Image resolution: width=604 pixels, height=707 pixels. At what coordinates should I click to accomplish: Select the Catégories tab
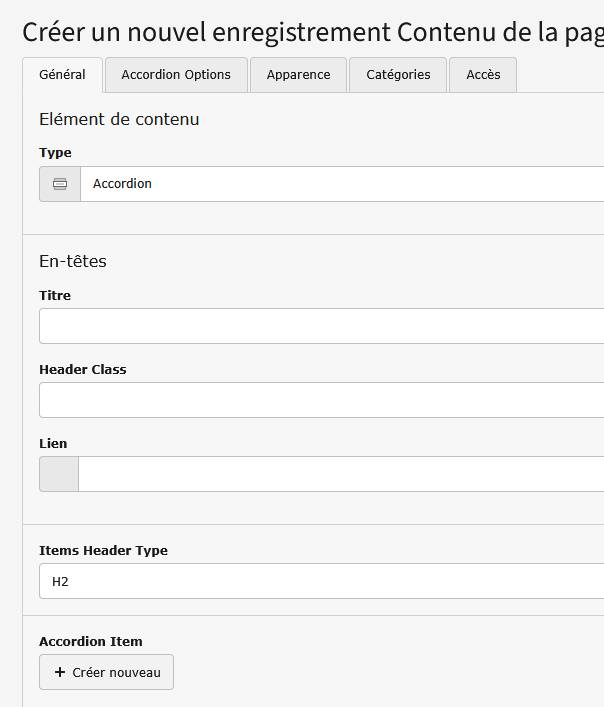point(398,75)
